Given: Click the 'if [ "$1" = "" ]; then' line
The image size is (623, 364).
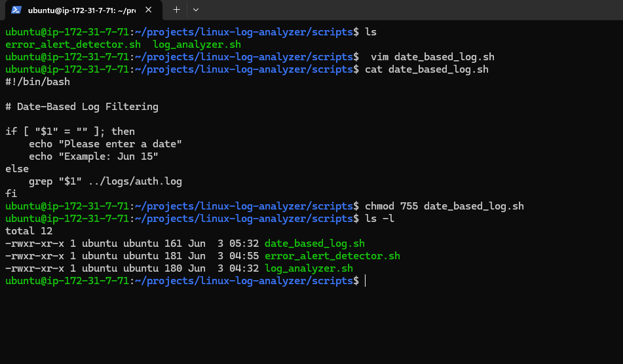Looking at the screenshot, I should click(70, 132).
